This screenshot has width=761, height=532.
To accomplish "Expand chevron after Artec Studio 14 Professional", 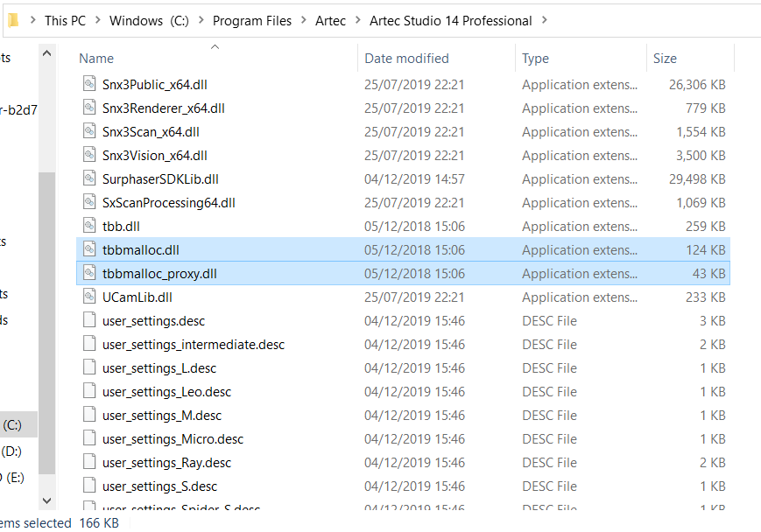I will tap(545, 20).
